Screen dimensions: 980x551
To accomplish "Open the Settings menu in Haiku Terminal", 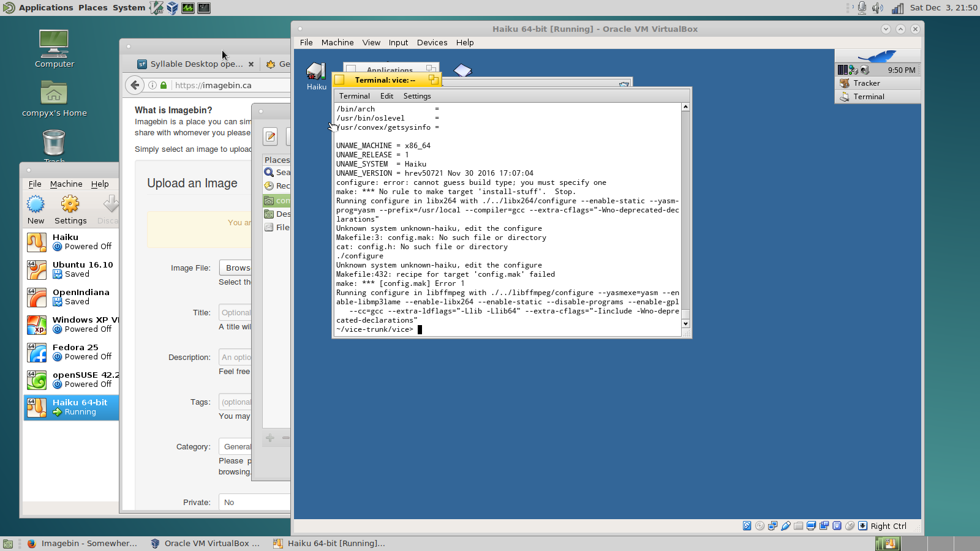I will (417, 96).
